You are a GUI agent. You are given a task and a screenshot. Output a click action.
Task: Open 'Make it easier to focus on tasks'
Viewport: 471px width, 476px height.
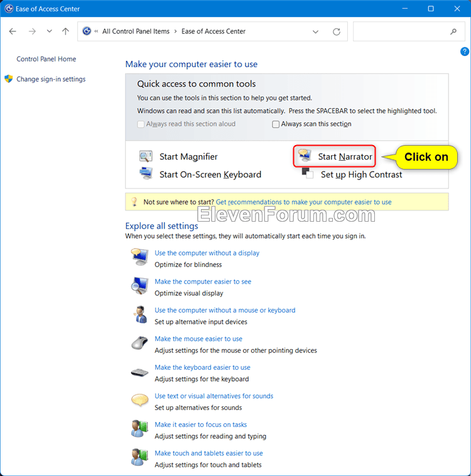tap(201, 425)
